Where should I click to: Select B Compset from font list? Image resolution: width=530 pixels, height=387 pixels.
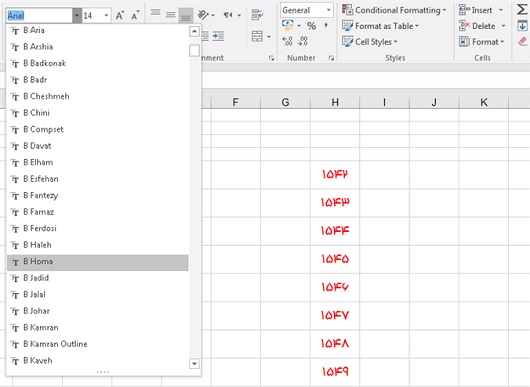click(97, 129)
